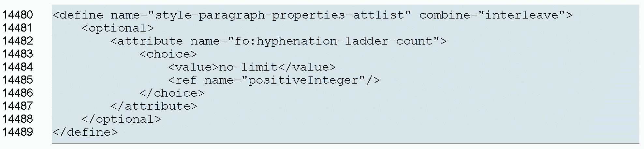
Task: Click the closing </attribute> tag
Action: coord(154,106)
